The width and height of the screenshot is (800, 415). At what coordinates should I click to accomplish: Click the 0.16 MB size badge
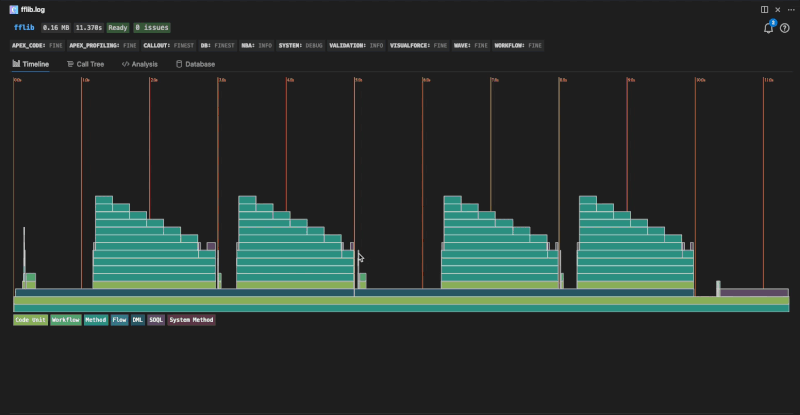coord(56,28)
